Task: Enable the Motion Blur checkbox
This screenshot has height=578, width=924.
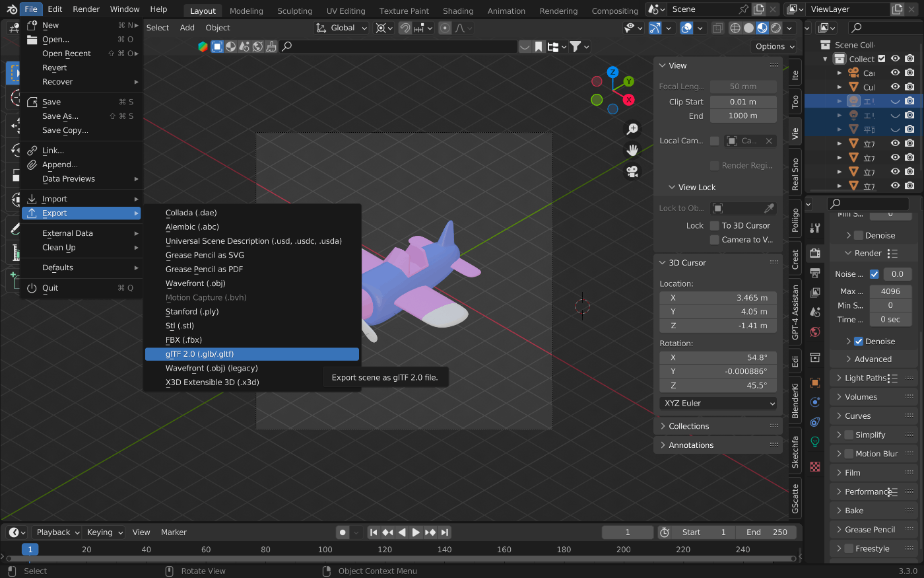Action: click(849, 454)
